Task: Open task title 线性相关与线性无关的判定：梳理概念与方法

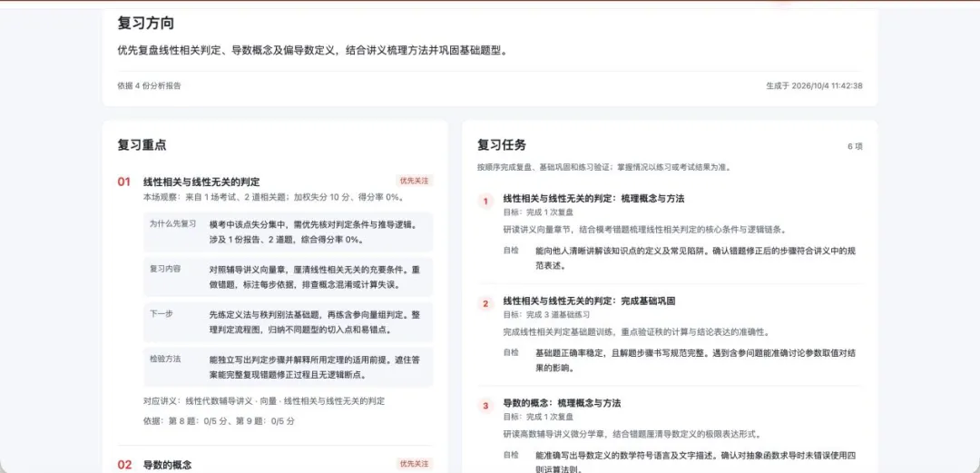Action: pyautogui.click(x=593, y=198)
